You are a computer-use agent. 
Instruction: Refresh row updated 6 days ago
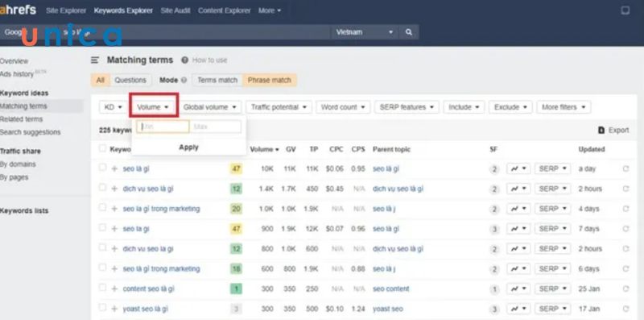625,268
